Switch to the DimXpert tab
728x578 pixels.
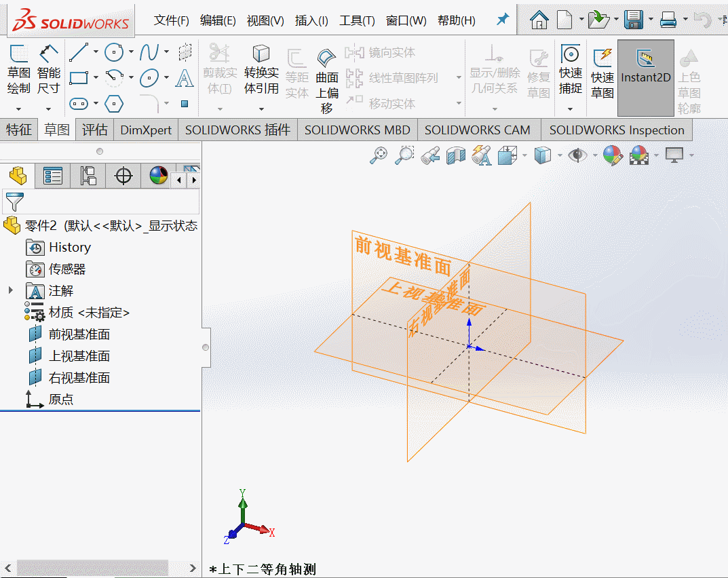click(x=146, y=130)
